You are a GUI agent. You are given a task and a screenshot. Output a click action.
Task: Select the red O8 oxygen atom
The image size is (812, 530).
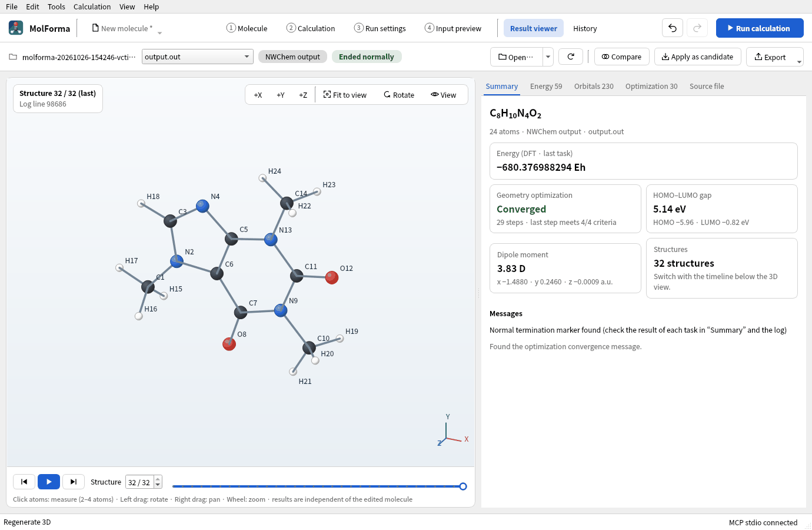pos(229,344)
